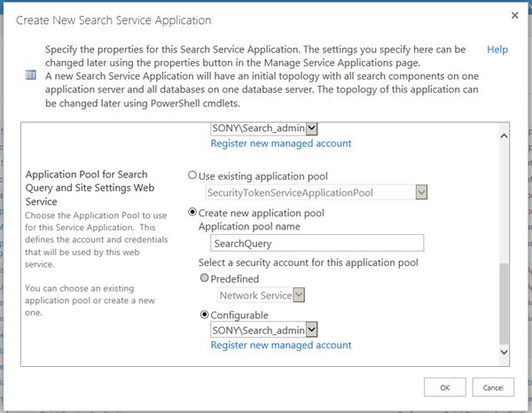Open the SecurityTokenServiceApplicationPool dropdown
Screen dimensions: 532x413
pyautogui.click(x=317, y=192)
